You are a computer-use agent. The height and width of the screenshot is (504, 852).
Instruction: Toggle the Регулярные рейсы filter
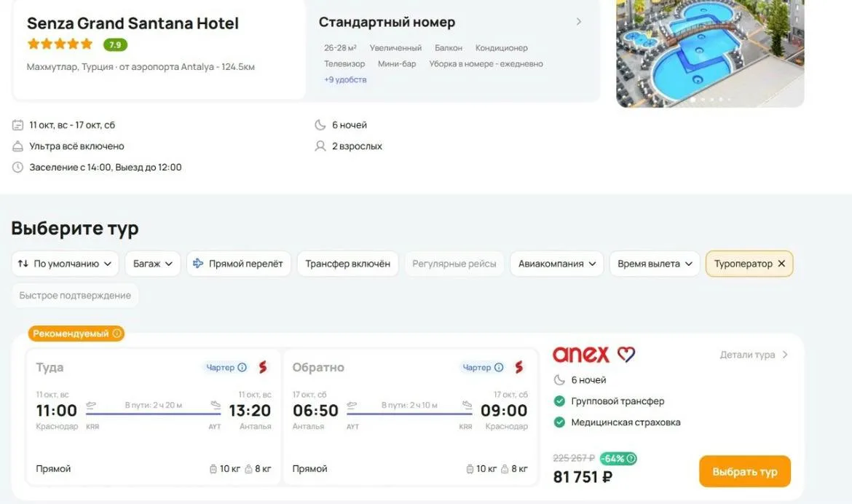click(454, 264)
